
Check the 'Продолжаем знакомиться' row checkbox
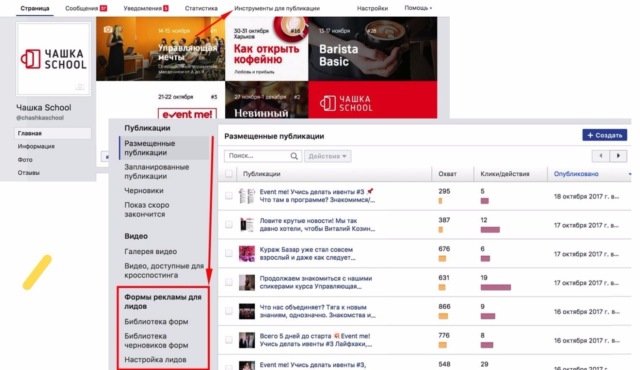point(229,282)
